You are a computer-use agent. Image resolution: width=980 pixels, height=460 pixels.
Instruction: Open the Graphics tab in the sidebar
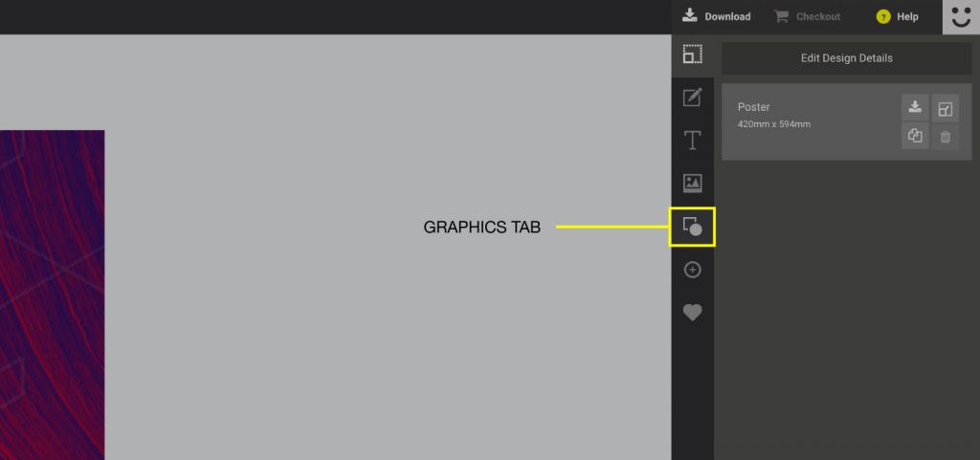click(692, 227)
